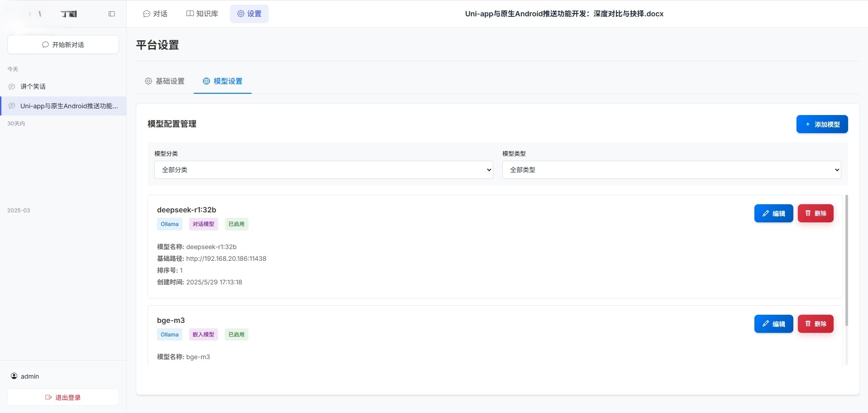Click the 已启用 enabled status badge on deepseek-r1:32b

(x=236, y=224)
